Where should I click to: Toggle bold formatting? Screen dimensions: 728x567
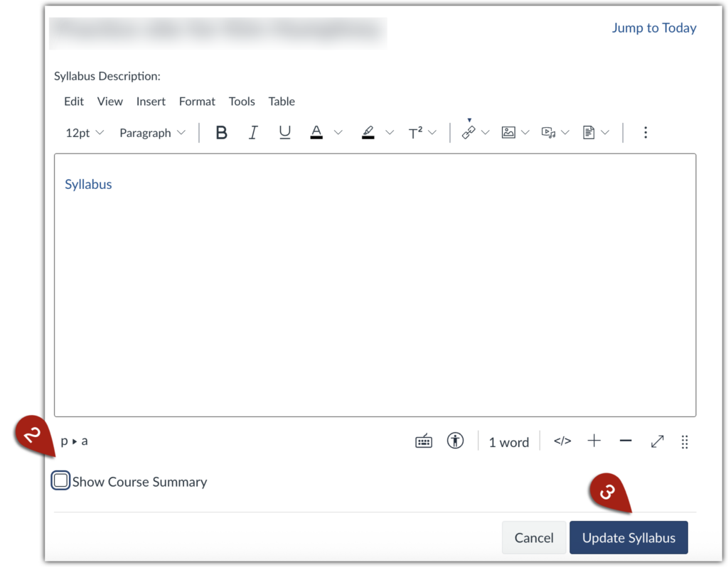222,133
